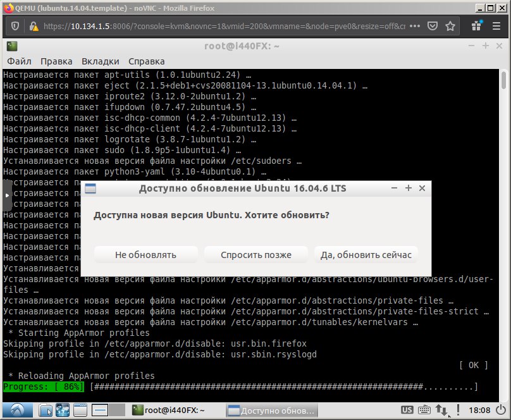Click the connection security lock warning icon
The height and width of the screenshot is (420, 511).
pos(34,26)
